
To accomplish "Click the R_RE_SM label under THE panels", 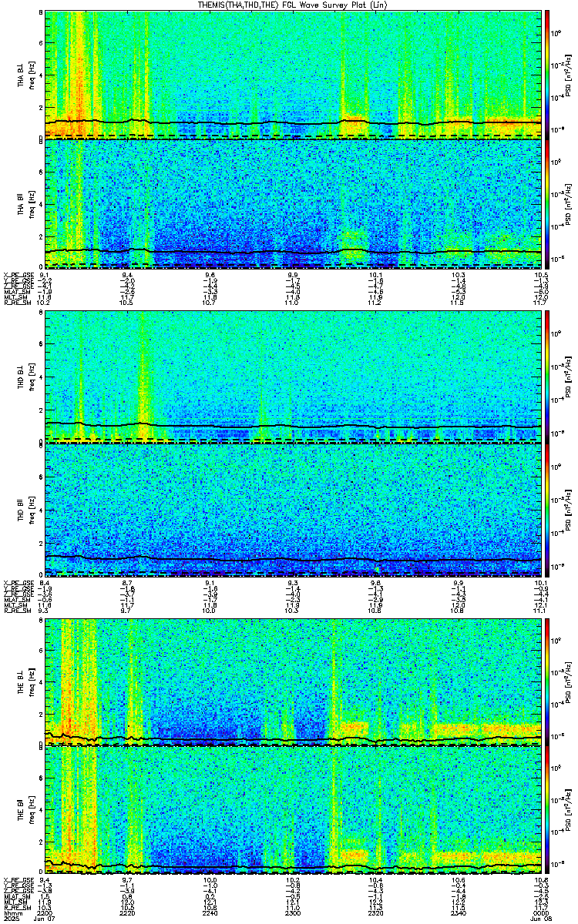I will point(15,909).
